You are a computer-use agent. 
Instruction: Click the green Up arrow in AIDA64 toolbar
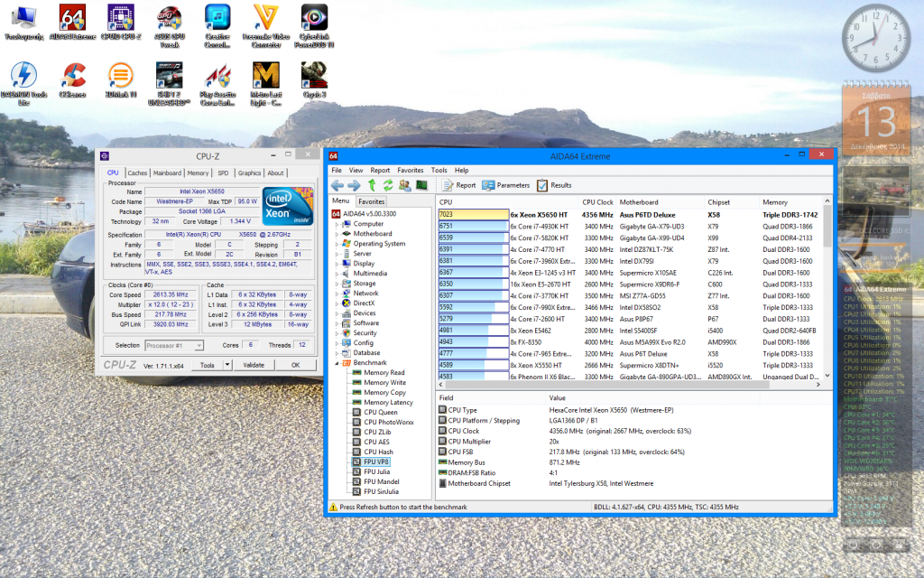coord(372,185)
